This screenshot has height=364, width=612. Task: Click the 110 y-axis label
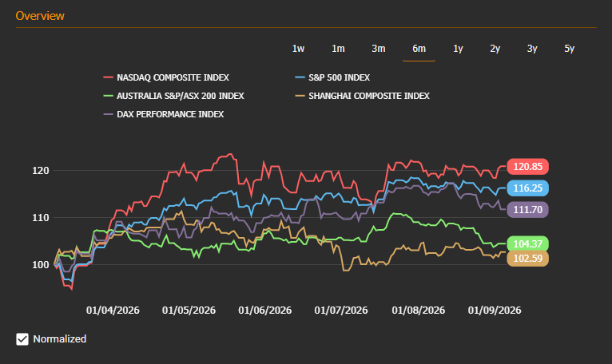tap(41, 218)
